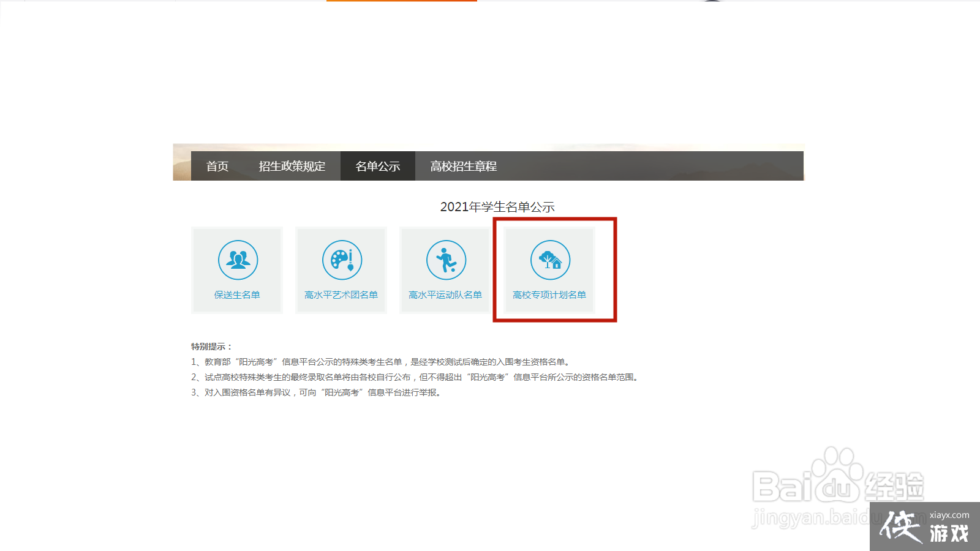Open the 高校专项计划名单 link
This screenshot has height=551, width=980.
(x=549, y=295)
